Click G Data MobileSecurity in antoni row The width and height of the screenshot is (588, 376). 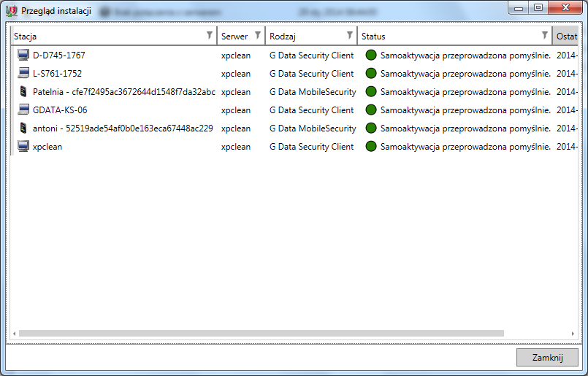click(x=313, y=128)
